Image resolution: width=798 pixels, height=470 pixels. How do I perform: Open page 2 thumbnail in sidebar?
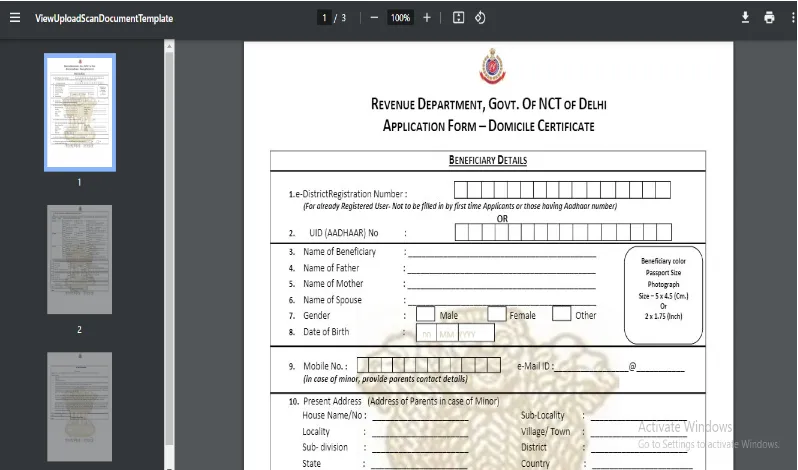tap(80, 259)
